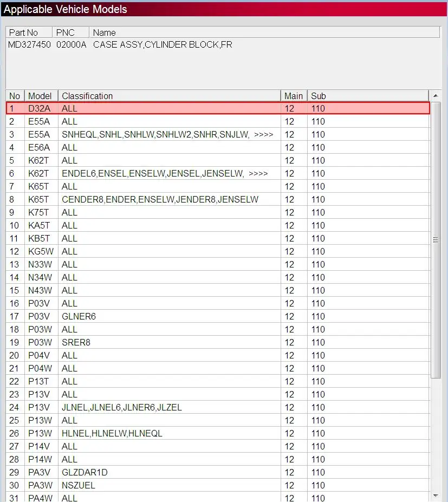Select model P04W row
Image resolution: width=448 pixels, height=502 pixels.
click(x=218, y=368)
